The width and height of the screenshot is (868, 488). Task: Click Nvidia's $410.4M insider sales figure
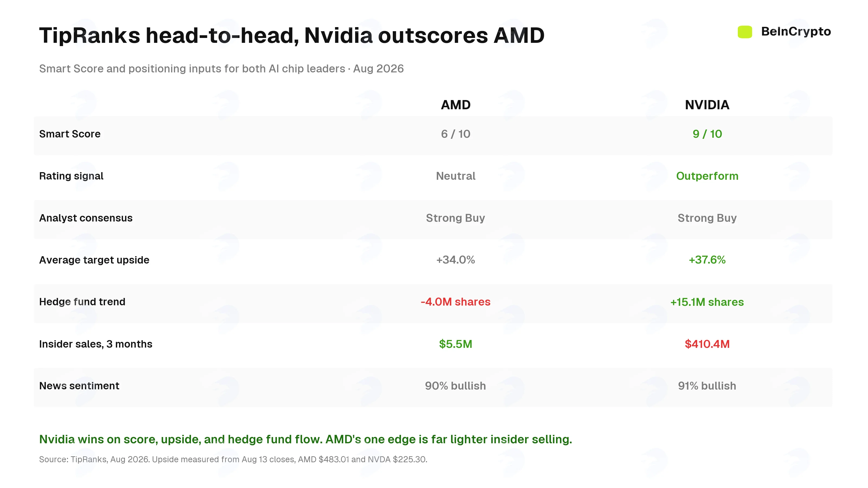707,344
